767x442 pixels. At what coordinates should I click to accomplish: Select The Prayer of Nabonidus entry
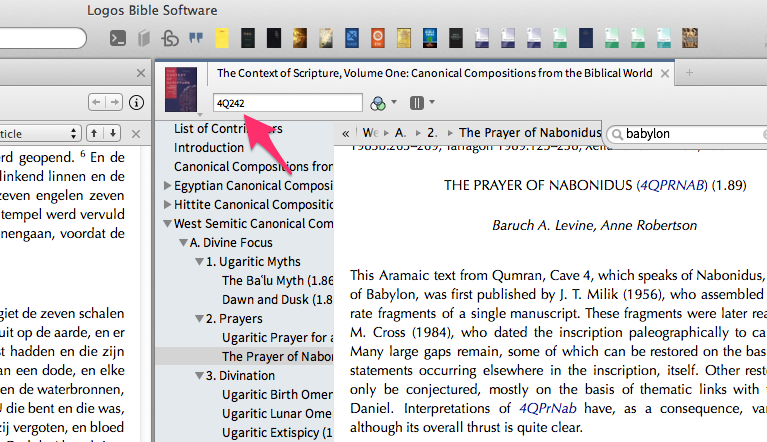point(277,357)
